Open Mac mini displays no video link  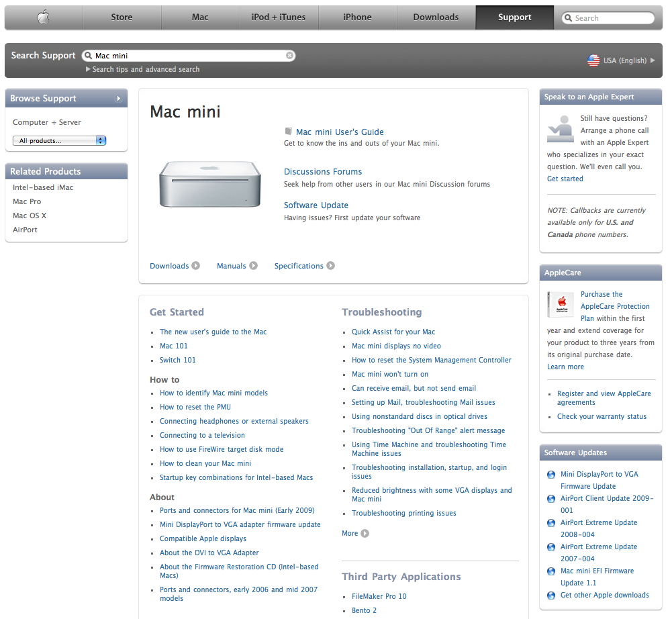click(x=396, y=346)
